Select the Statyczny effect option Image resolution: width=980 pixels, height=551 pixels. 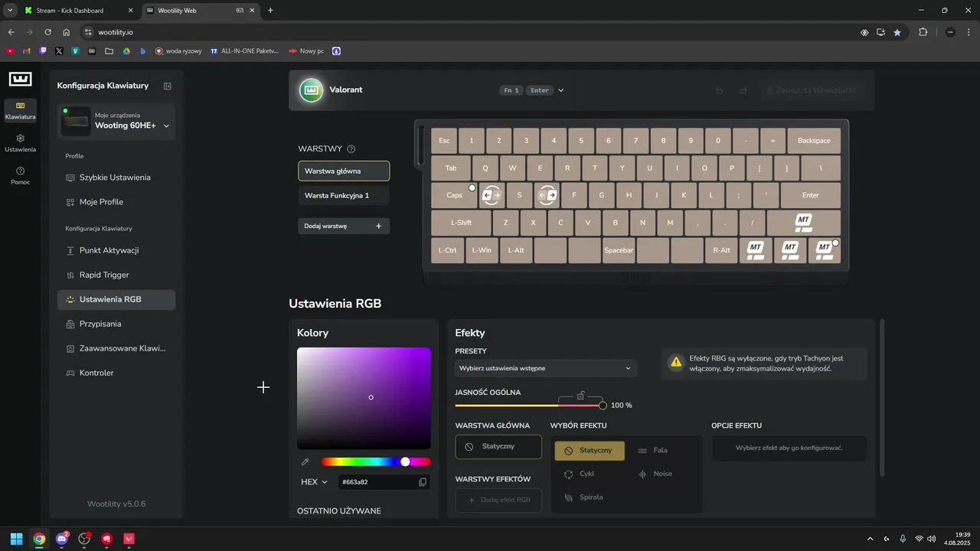coord(590,451)
